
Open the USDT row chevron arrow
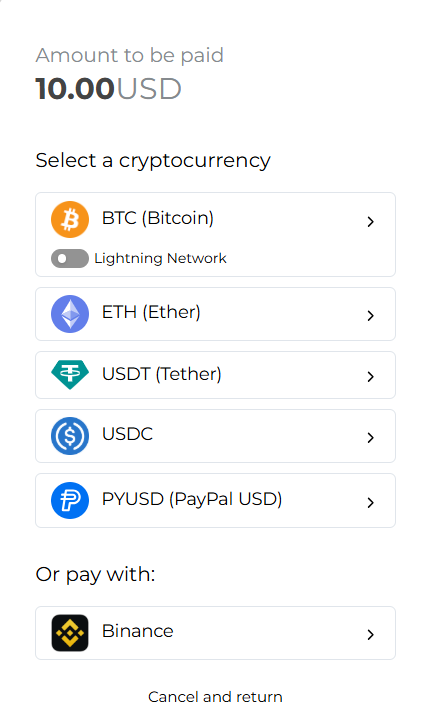coord(370,376)
